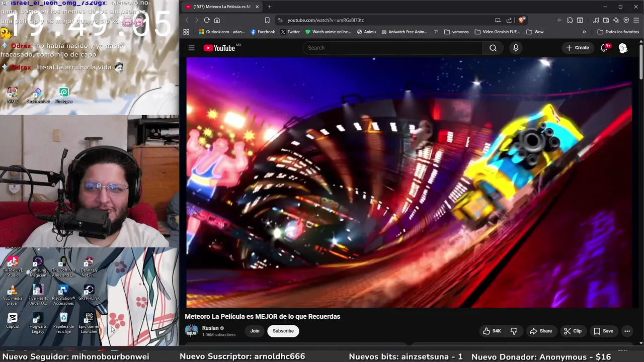Open more actions three-dot menu
Image resolution: width=644 pixels, height=362 pixels.
(627, 331)
